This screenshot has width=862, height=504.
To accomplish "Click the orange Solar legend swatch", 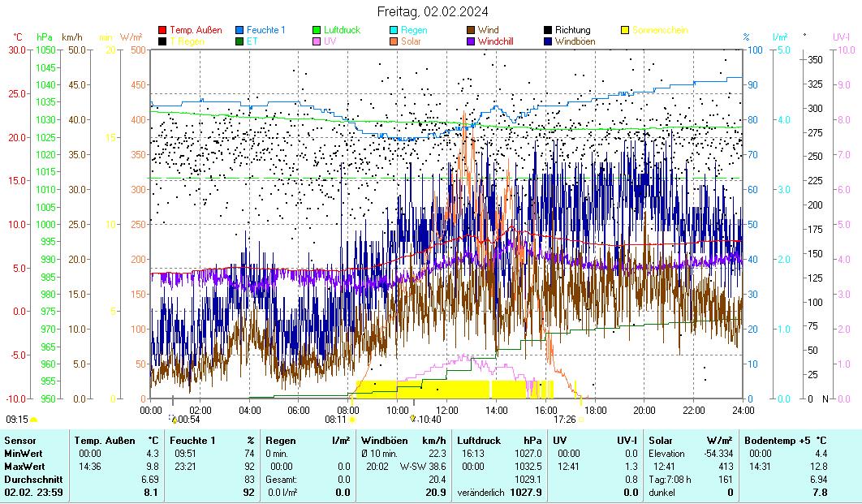I will pos(393,41).
